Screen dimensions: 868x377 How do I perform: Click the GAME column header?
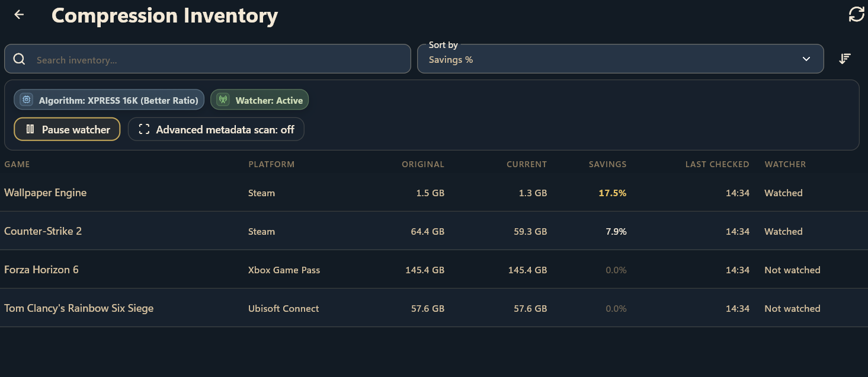click(x=17, y=164)
